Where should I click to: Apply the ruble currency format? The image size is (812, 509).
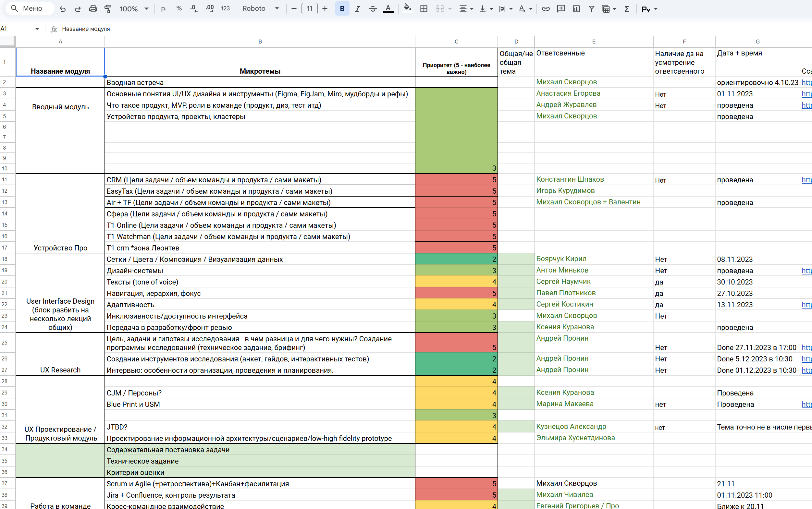[x=164, y=9]
